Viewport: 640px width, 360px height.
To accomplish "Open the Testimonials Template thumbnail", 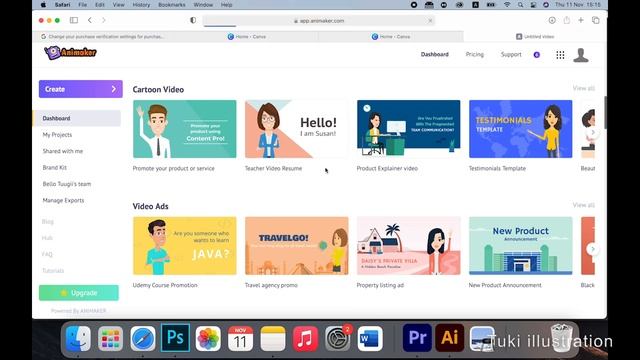I will pyautogui.click(x=520, y=129).
